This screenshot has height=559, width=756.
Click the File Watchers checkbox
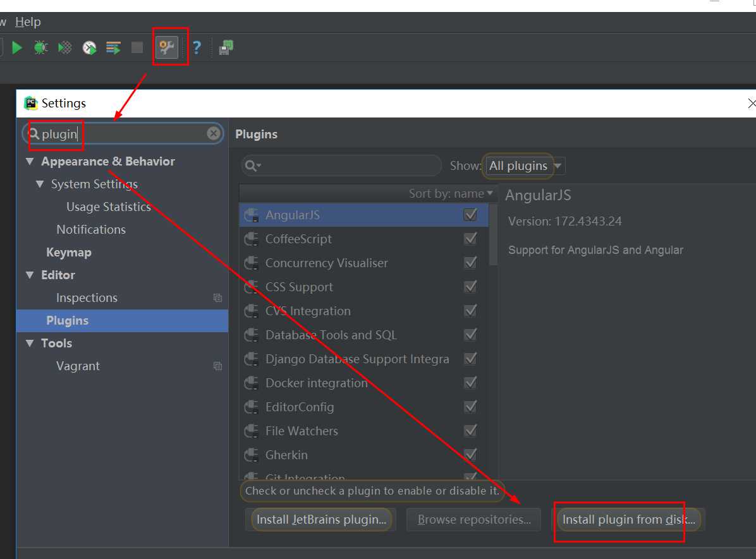point(470,430)
